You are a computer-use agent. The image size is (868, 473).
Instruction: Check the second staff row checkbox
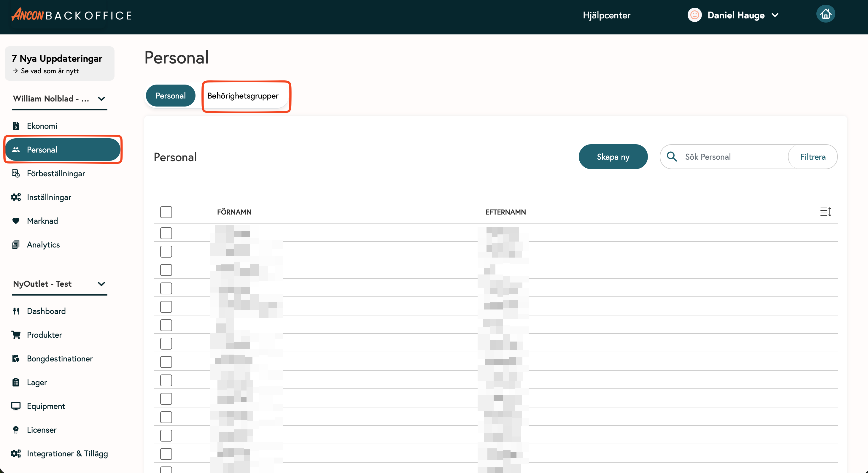[x=166, y=252]
